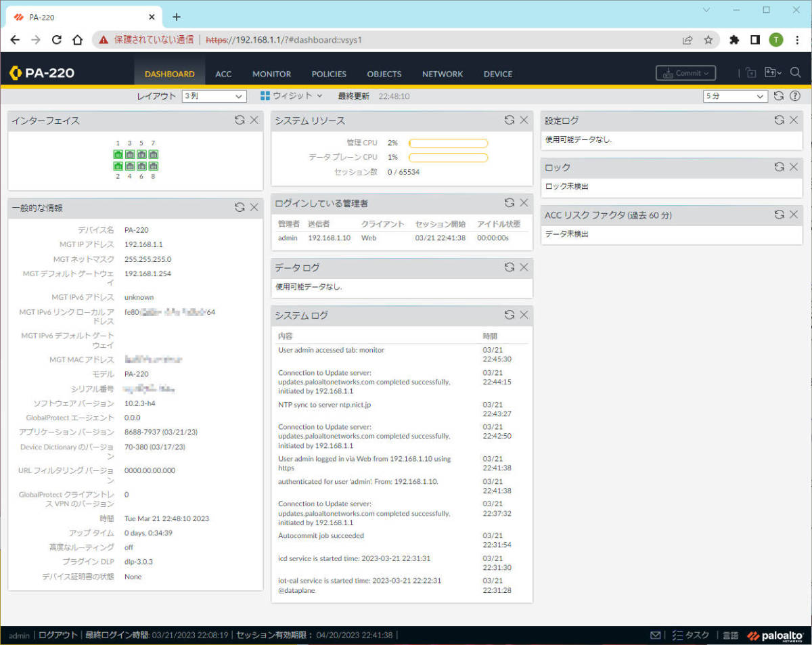Click the ログアウト link

click(x=58, y=635)
